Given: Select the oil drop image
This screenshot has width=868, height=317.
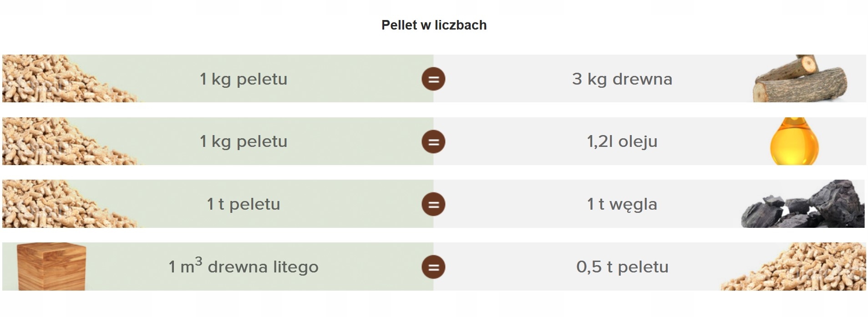Looking at the screenshot, I should point(794,141).
